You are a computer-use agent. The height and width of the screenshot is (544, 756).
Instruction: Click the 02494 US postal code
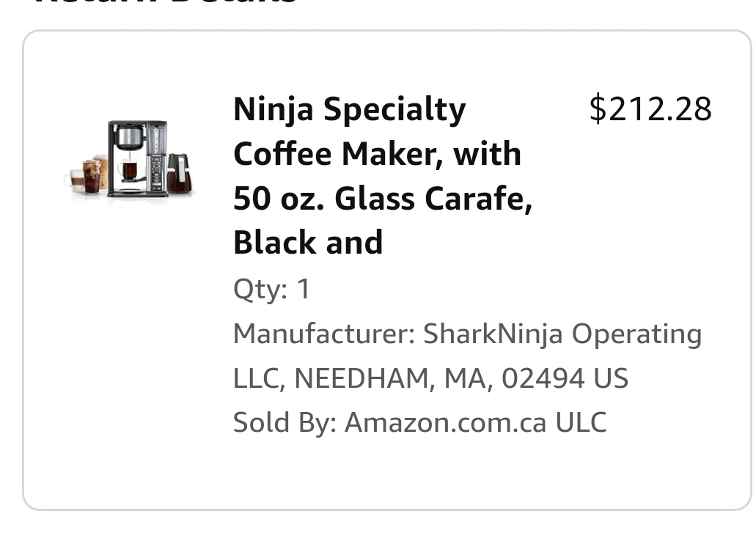[565, 379]
